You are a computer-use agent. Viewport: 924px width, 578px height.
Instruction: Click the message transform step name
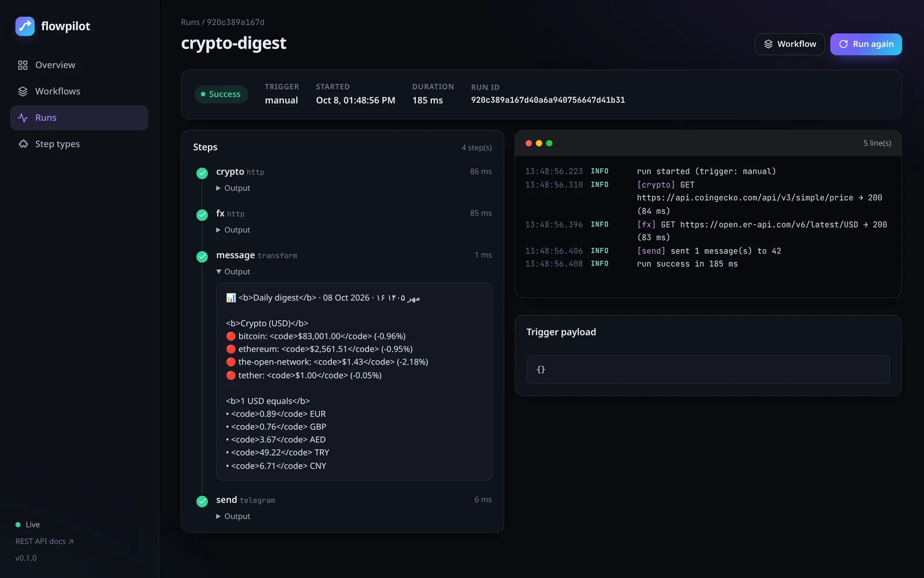pyautogui.click(x=236, y=255)
